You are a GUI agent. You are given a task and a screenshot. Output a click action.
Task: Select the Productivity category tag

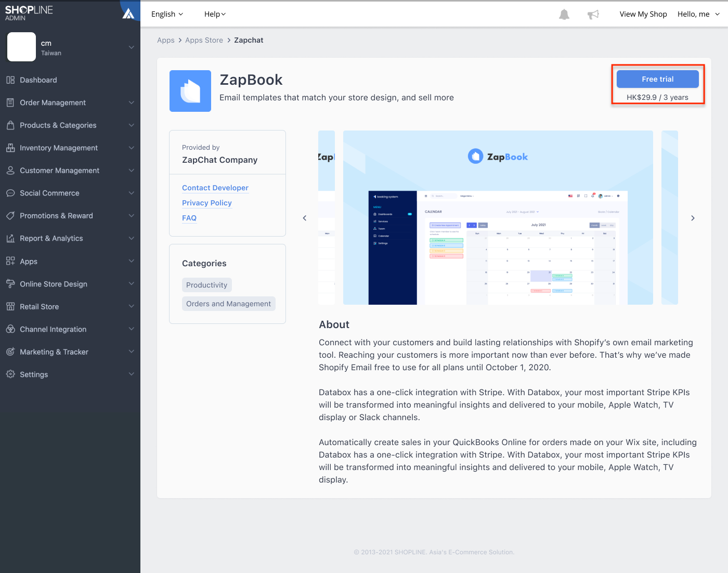point(207,285)
